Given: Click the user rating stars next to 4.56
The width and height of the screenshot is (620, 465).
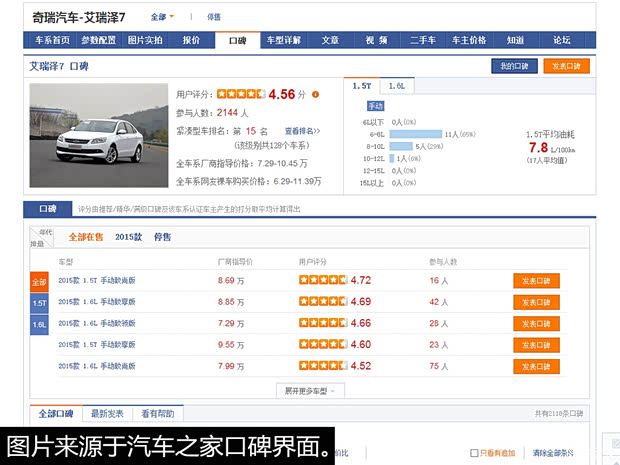Looking at the screenshot, I should (x=241, y=94).
